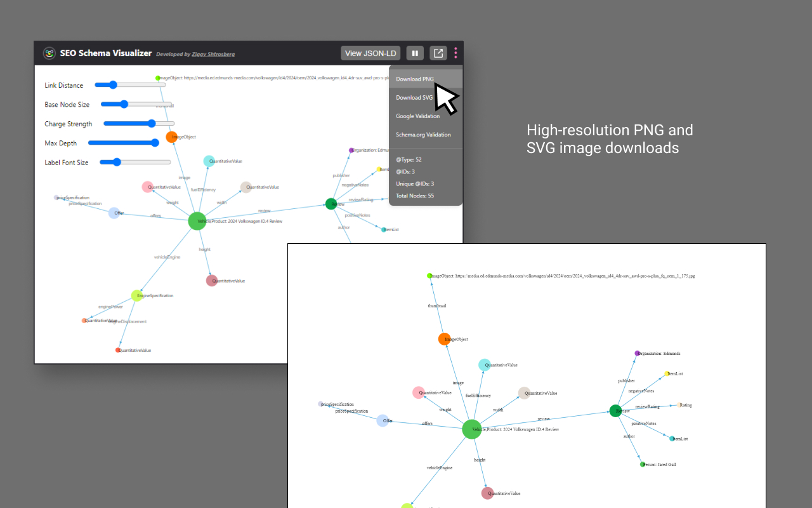Click the green Vehicle Product Volkswagen node
This screenshot has width=812, height=508.
pos(197,221)
